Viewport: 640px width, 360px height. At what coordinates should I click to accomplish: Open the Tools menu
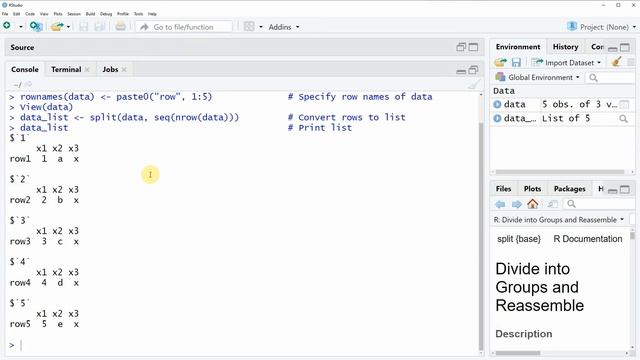[138, 14]
